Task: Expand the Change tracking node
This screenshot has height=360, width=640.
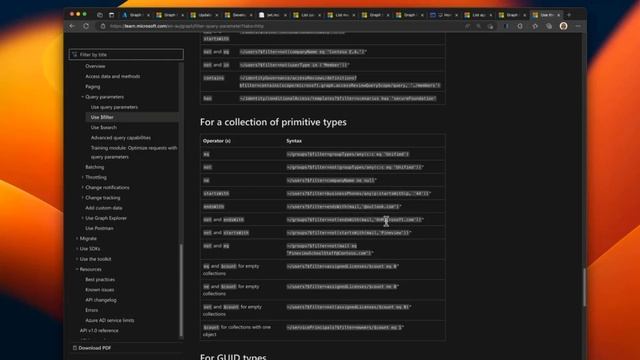Action: pos(82,198)
